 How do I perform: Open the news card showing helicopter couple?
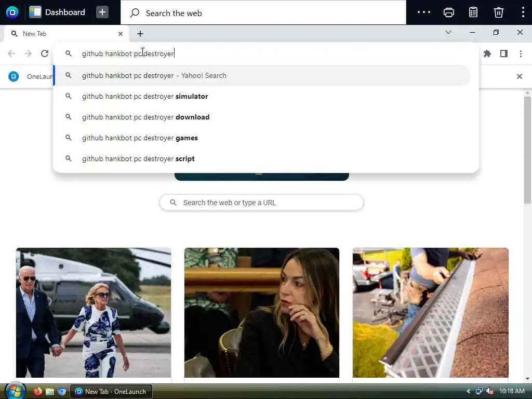(94, 312)
